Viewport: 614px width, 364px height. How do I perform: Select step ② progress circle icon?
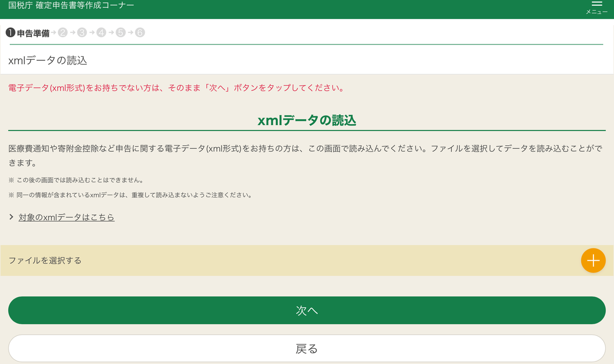pos(62,32)
